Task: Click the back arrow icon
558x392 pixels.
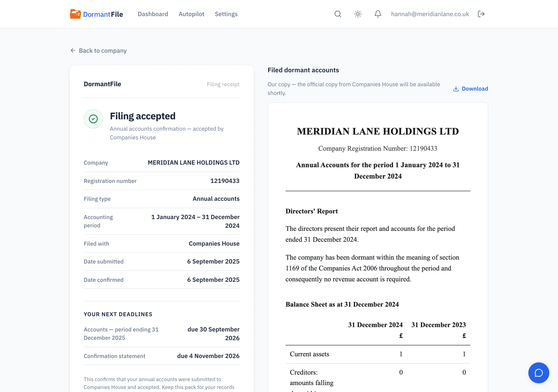Action: [x=73, y=51]
